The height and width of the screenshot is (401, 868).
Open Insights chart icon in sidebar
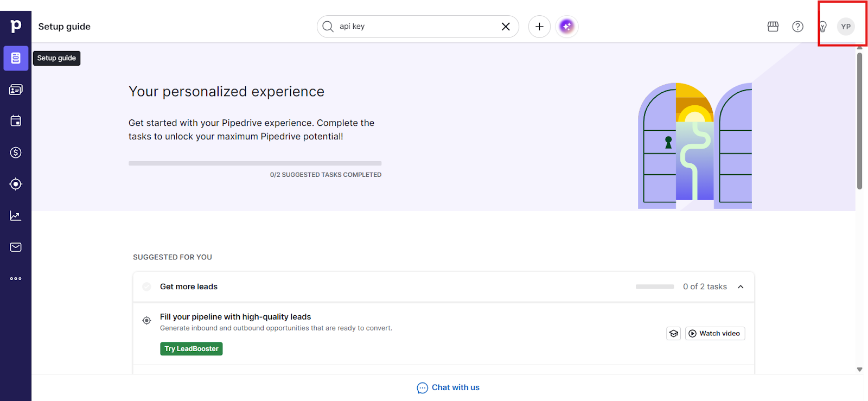tap(16, 216)
